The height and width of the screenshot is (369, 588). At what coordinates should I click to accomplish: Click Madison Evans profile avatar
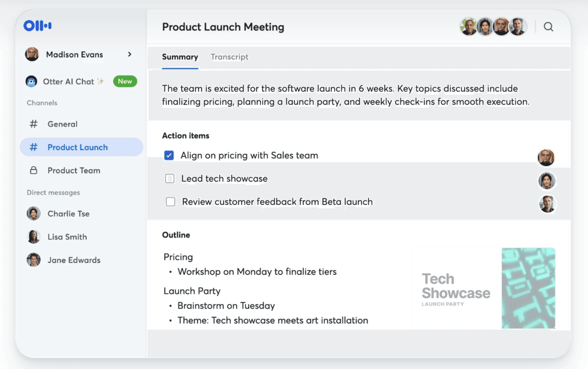[32, 54]
